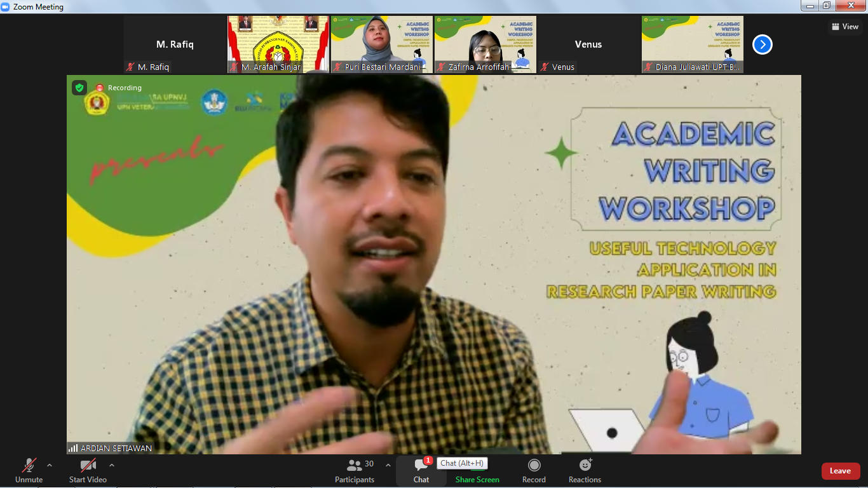This screenshot has width=868, height=488.
Task: Unmute the microphone
Action: pos(29,470)
